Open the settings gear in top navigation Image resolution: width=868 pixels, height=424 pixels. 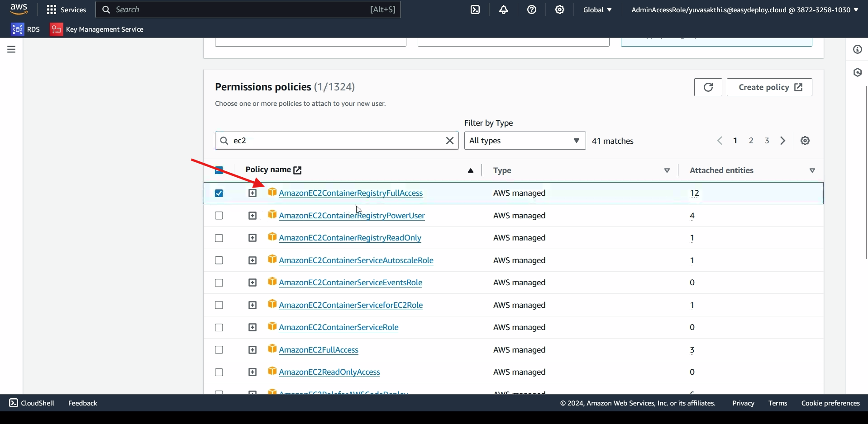560,9
